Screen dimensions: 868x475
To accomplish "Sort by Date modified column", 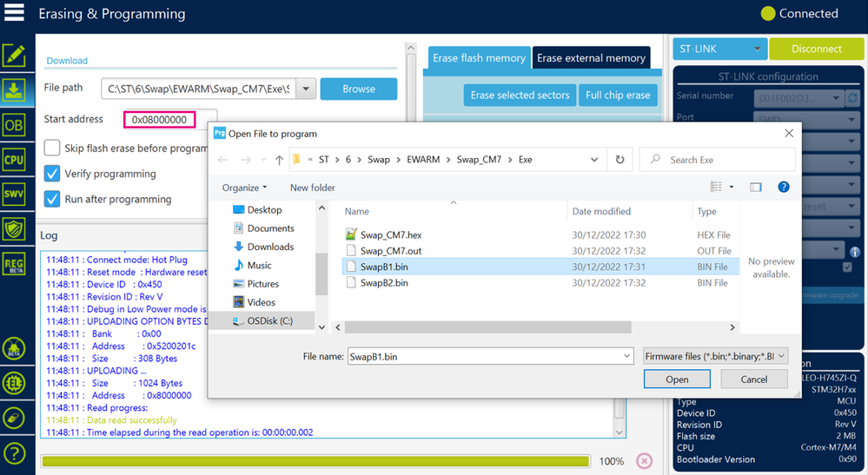I will click(601, 211).
